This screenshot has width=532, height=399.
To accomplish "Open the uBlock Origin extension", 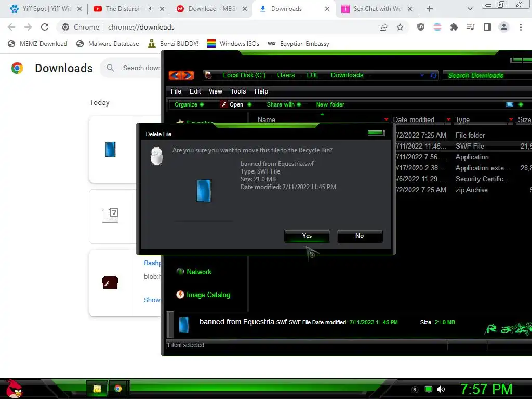I will (x=421, y=27).
